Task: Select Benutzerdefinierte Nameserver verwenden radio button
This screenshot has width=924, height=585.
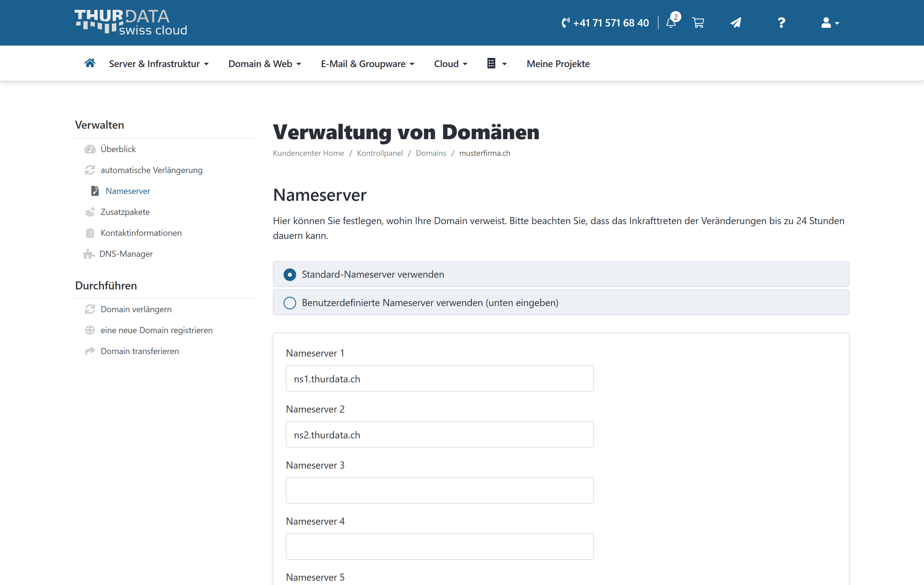Action: click(290, 303)
